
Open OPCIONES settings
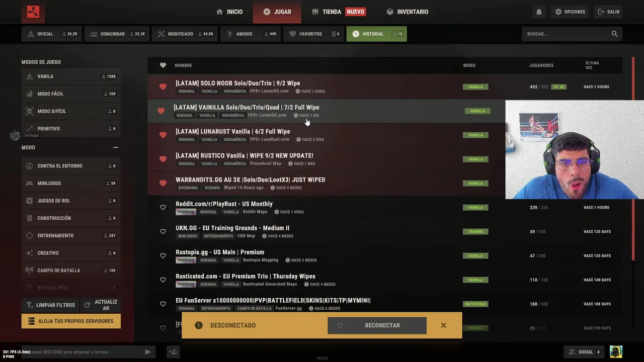pyautogui.click(x=570, y=12)
